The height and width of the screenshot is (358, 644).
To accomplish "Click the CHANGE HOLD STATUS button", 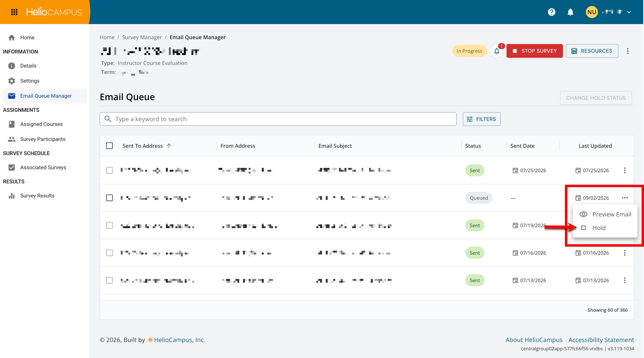I will point(596,98).
